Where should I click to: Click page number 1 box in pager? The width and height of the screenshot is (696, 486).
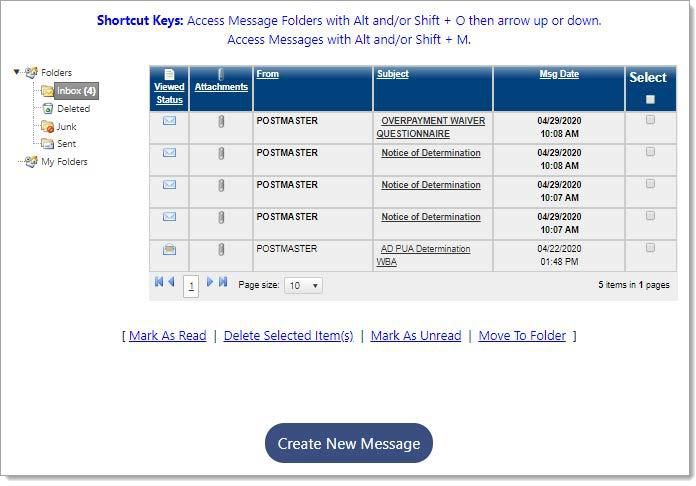pyautogui.click(x=191, y=286)
